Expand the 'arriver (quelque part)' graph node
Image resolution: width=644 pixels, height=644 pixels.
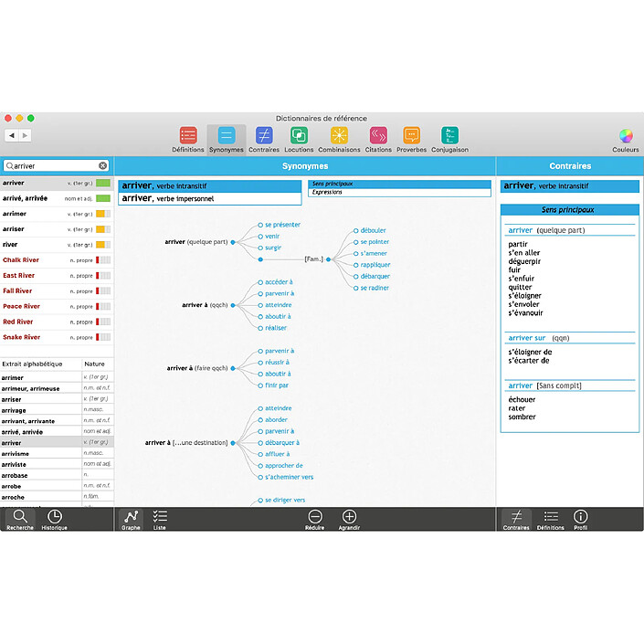click(233, 242)
